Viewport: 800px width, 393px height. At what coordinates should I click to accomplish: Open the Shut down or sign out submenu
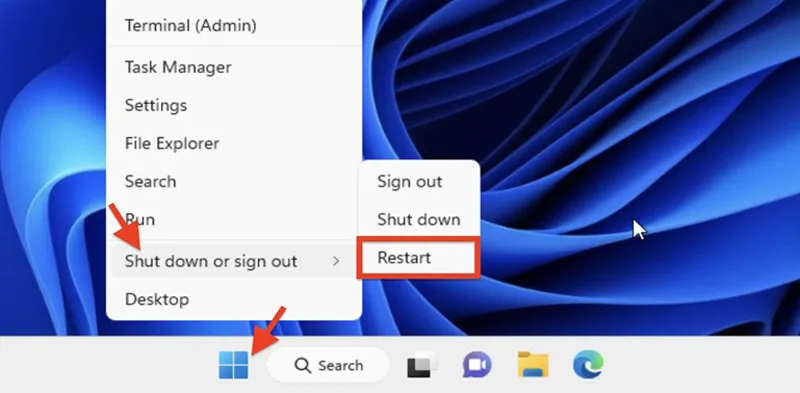click(234, 261)
